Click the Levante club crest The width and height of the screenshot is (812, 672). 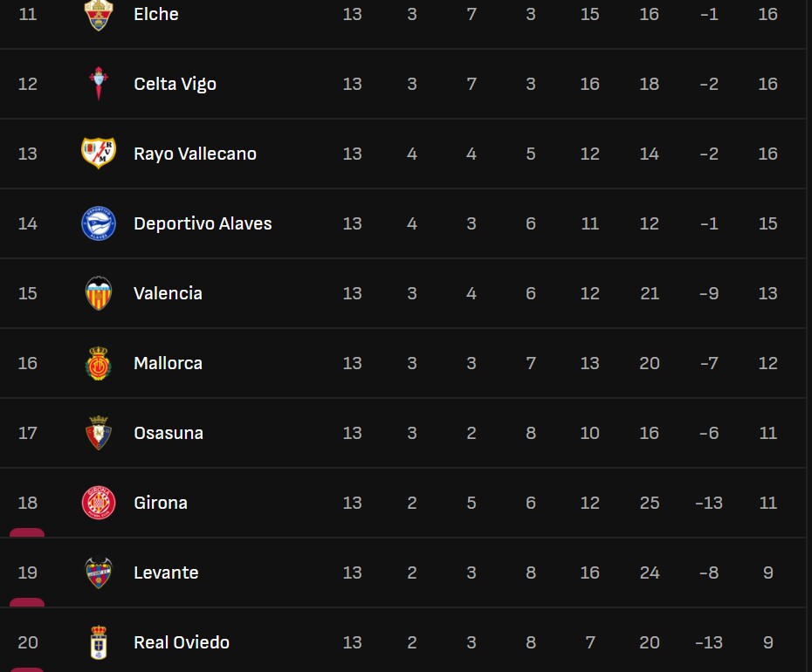[99, 573]
